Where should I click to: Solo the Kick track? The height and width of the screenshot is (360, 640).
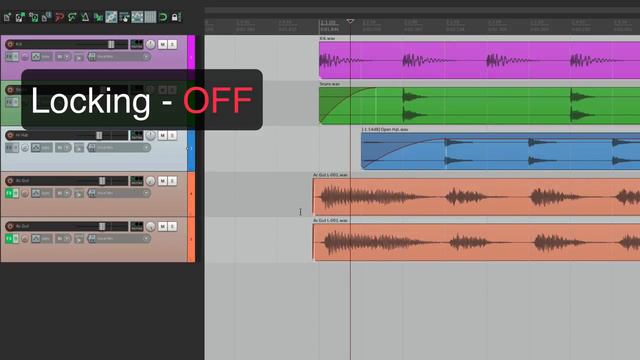172,44
